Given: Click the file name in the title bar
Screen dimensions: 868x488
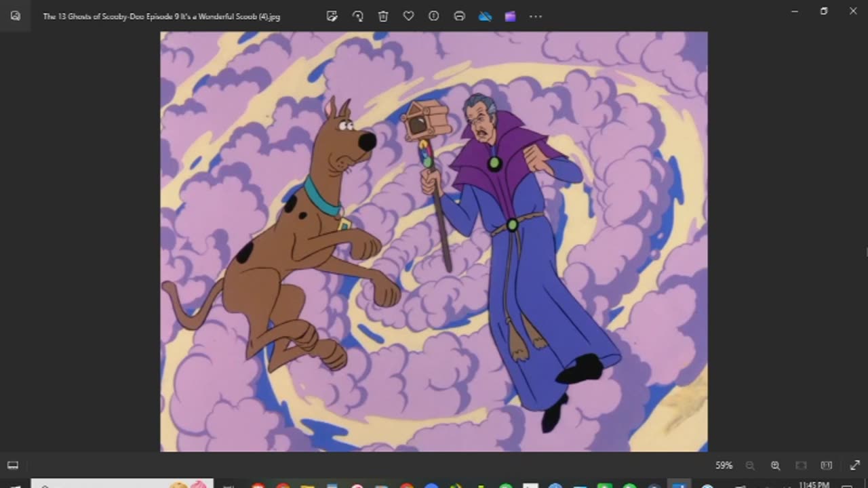Looking at the screenshot, I should [x=161, y=16].
